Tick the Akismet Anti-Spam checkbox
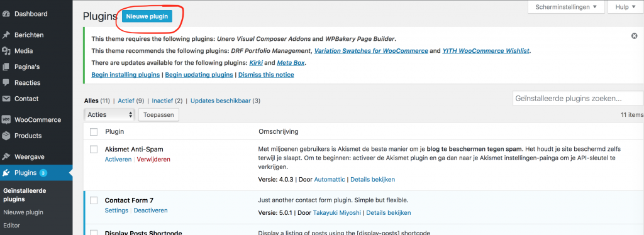Image resolution: width=644 pixels, height=235 pixels. point(94,150)
